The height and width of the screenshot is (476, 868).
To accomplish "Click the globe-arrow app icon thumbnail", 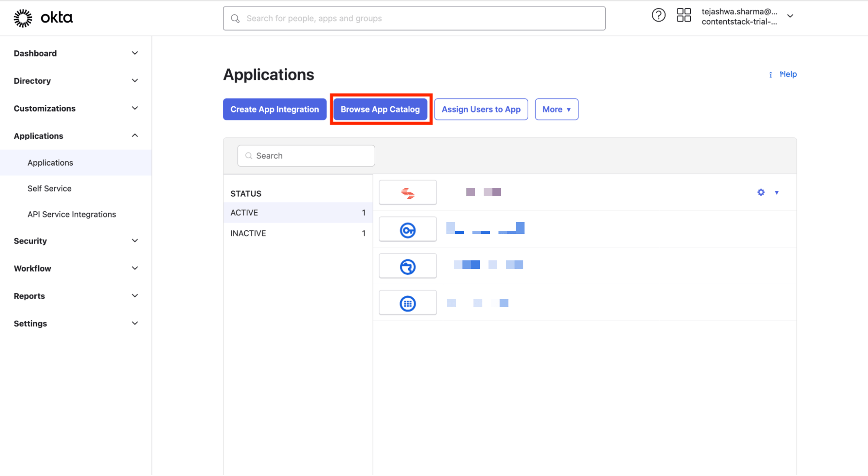I will click(407, 266).
